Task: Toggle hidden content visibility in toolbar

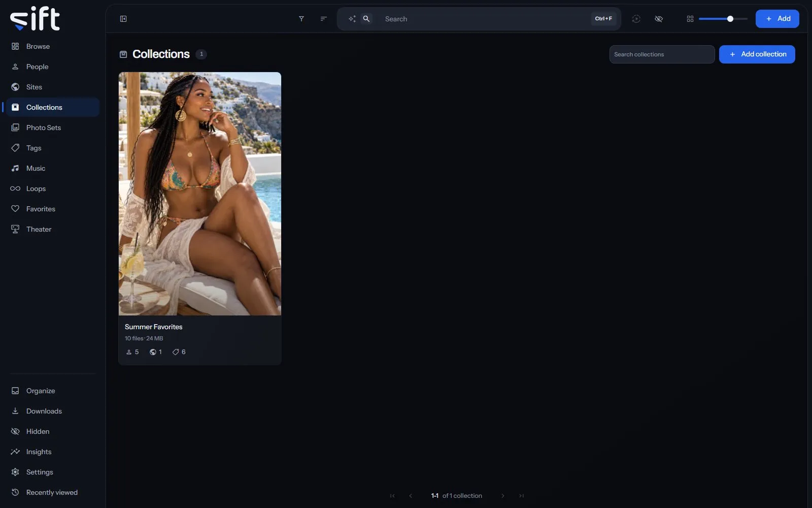Action: click(x=659, y=19)
